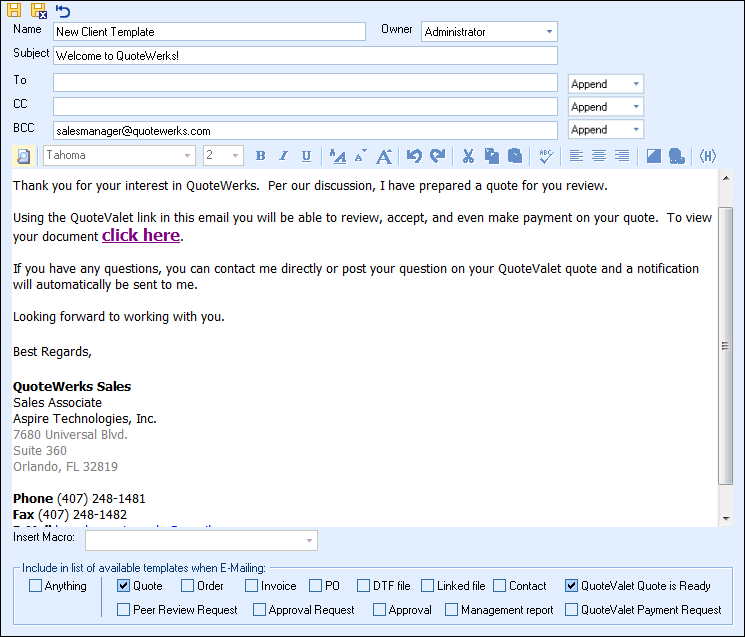The width and height of the screenshot is (745, 637).
Task: Click the redo arrow in editor toolbar
Action: (437, 156)
